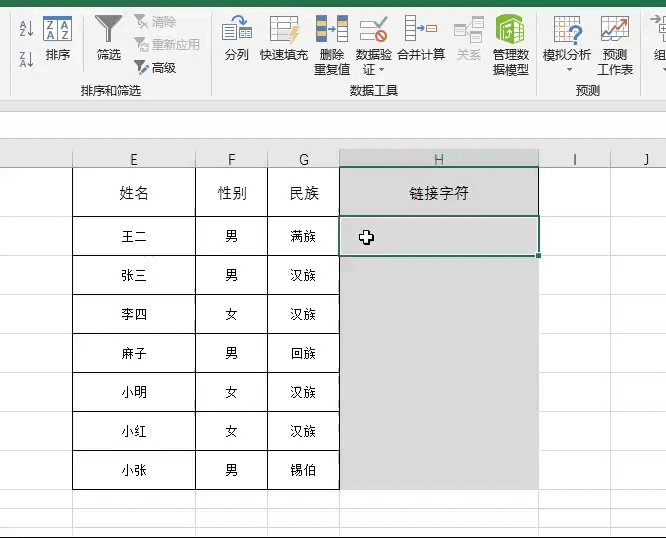Image resolution: width=666 pixels, height=538 pixels.
Task: Select column I header
Action: (575, 159)
